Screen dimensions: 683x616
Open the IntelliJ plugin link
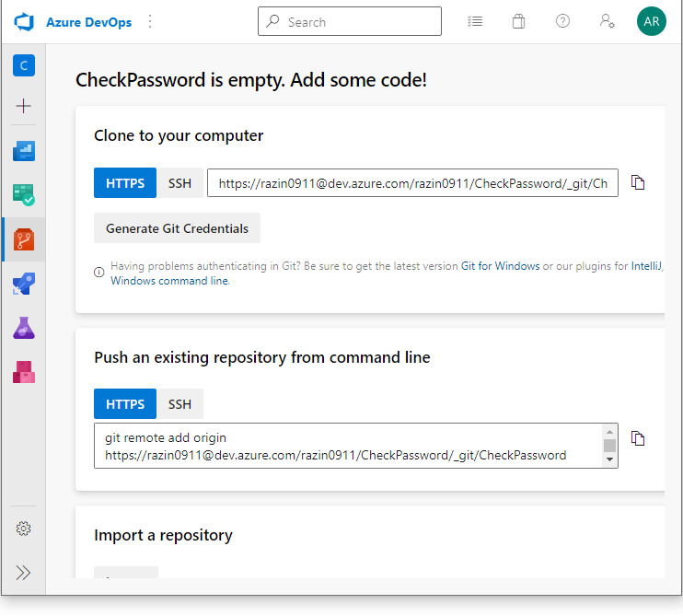(647, 266)
